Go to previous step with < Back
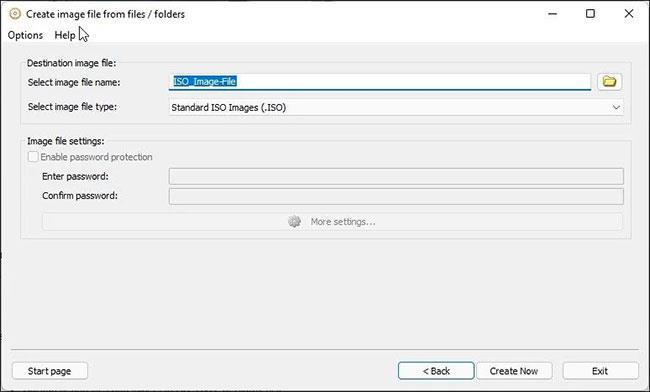The image size is (650, 392). coord(436,371)
